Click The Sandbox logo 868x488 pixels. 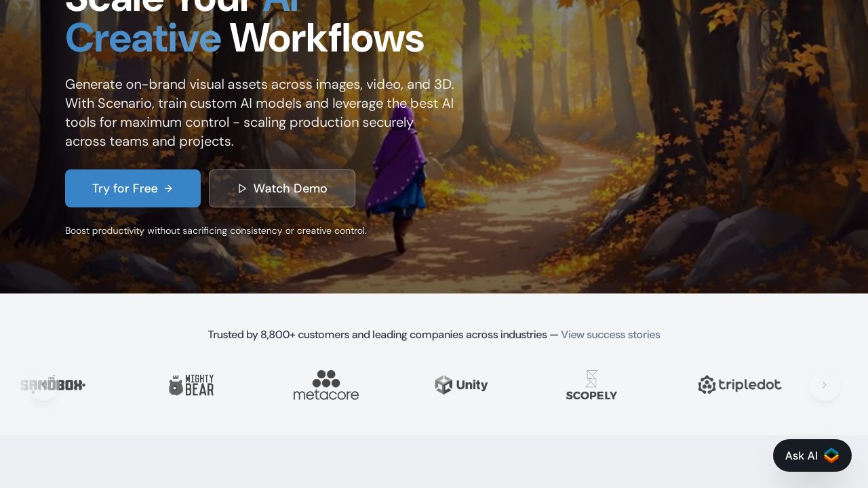pos(53,385)
